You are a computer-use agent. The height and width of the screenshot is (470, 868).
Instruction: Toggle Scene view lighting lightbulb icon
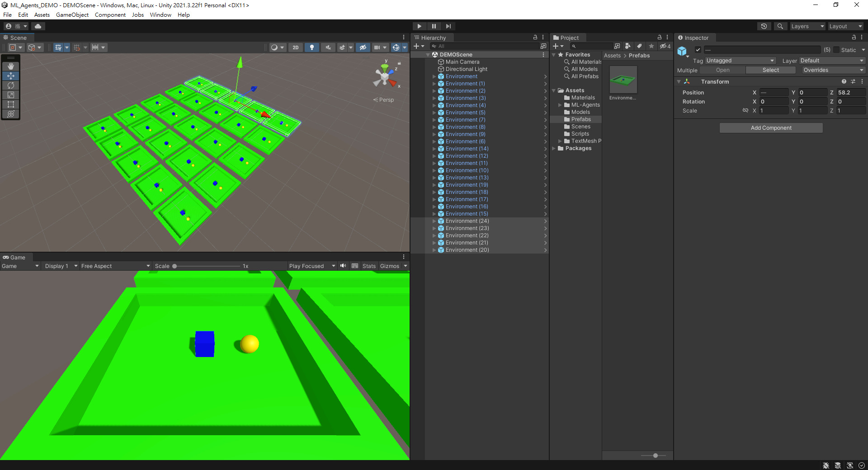pyautogui.click(x=312, y=47)
